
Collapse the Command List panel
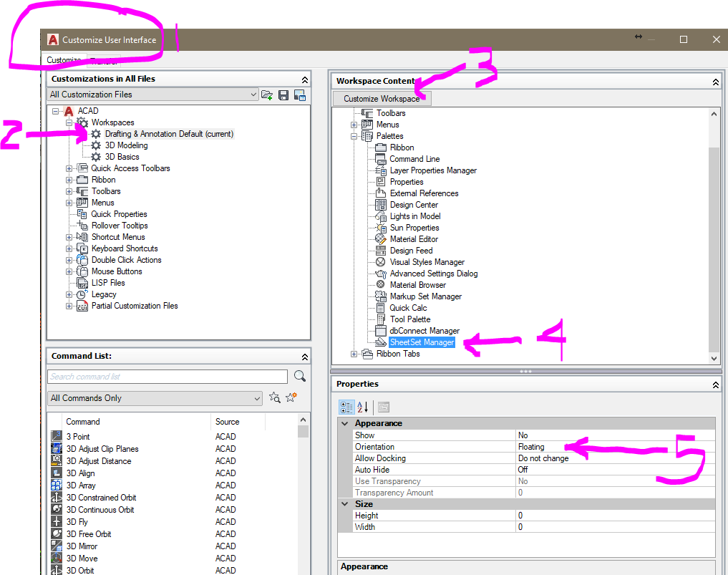coord(304,357)
